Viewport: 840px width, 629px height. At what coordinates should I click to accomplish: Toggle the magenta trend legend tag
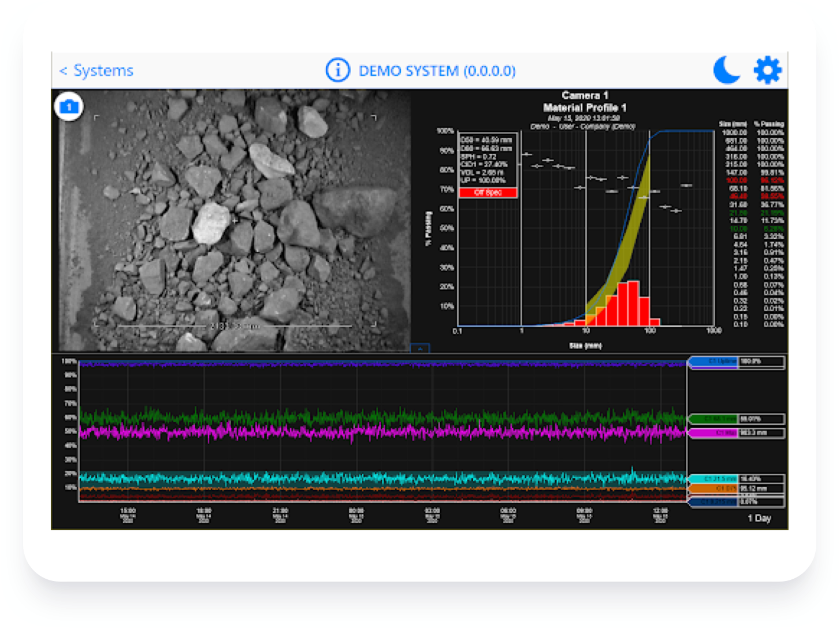pyautogui.click(x=714, y=433)
